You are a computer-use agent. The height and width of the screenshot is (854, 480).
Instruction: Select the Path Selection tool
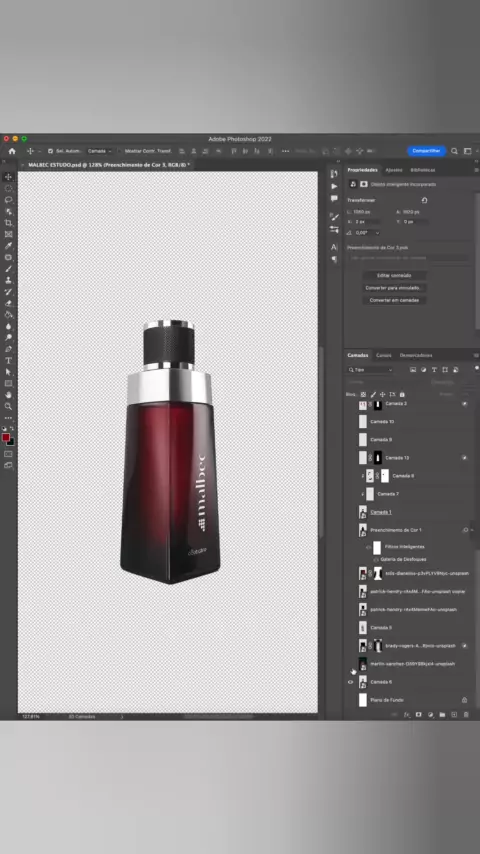tap(8, 372)
